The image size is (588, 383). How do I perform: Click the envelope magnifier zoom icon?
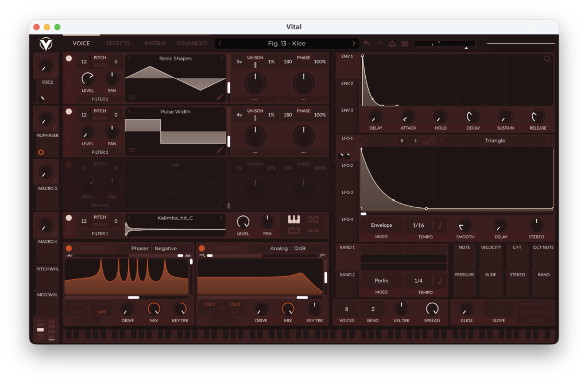(x=548, y=59)
